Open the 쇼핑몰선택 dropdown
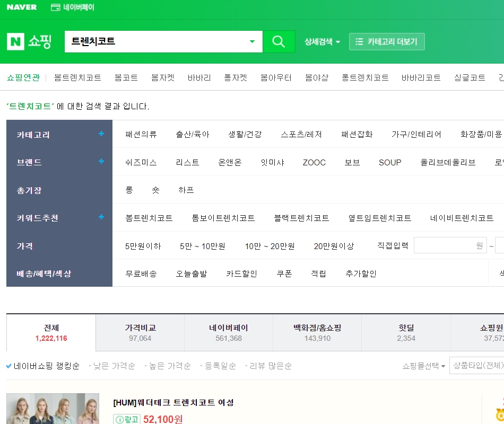504x424 pixels. coord(423,366)
